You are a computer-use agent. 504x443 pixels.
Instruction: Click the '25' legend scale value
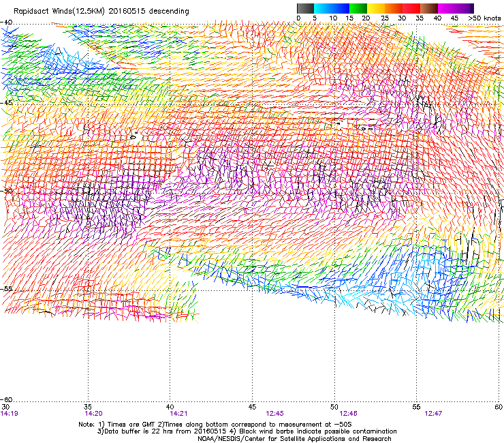click(x=384, y=18)
